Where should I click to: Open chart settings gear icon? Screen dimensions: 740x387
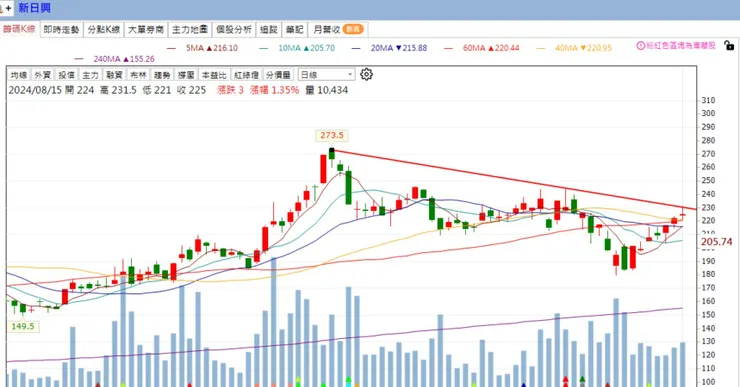pos(366,74)
